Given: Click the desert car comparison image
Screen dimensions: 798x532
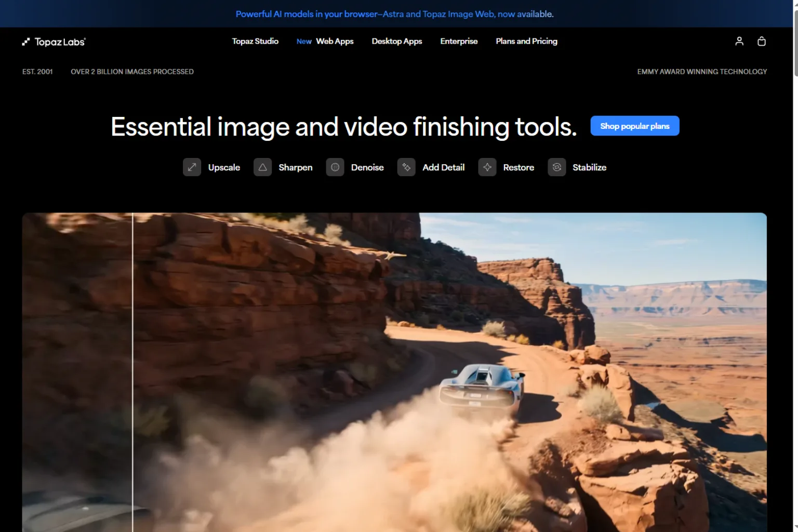Looking at the screenshot, I should pos(394,372).
